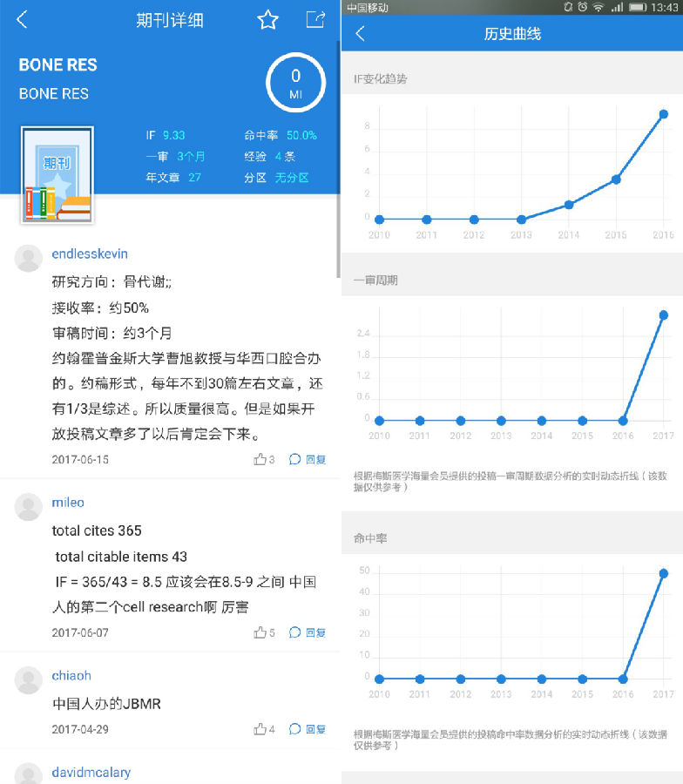Tap the journal cover thumbnail
The width and height of the screenshot is (683, 784).
[57, 176]
